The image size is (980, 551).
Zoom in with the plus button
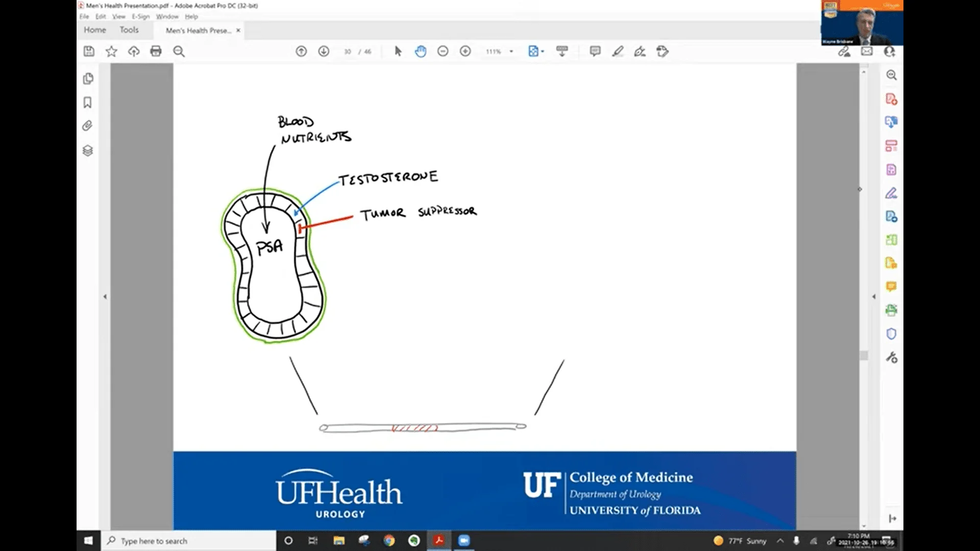[465, 51]
